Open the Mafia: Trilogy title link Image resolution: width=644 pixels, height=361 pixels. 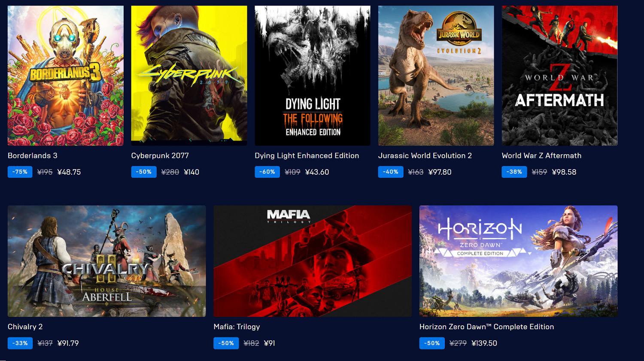pyautogui.click(x=237, y=327)
